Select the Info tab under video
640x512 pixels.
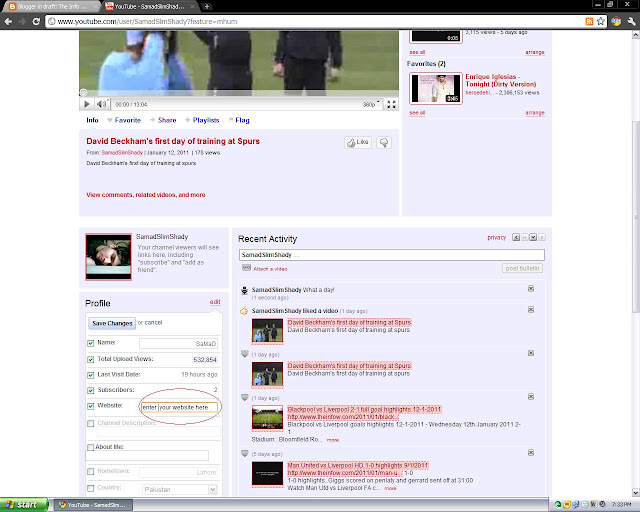92,120
